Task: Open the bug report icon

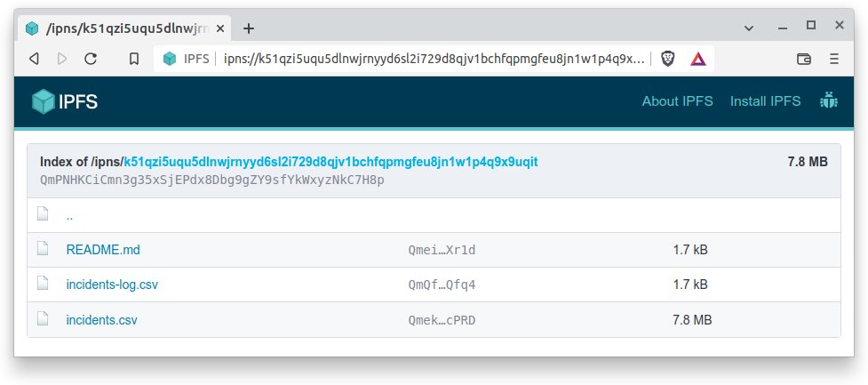Action: pos(829,100)
